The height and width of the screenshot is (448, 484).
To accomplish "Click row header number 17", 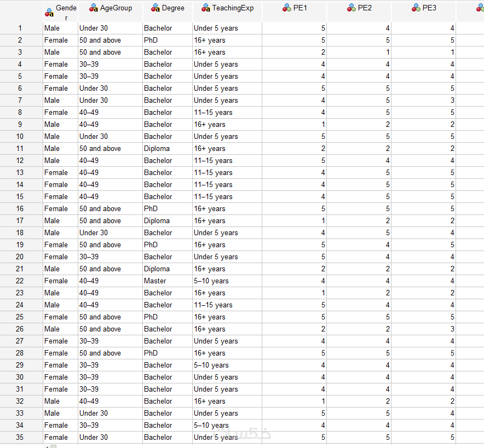I will (x=21, y=221).
